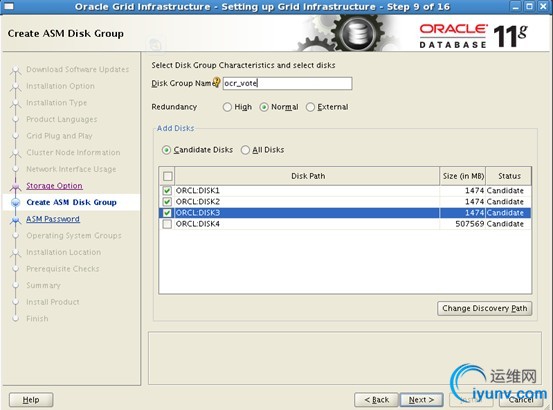Minimize the Oracle Grid Infrastructure window
The height and width of the screenshot is (410, 553).
[x=516, y=6]
